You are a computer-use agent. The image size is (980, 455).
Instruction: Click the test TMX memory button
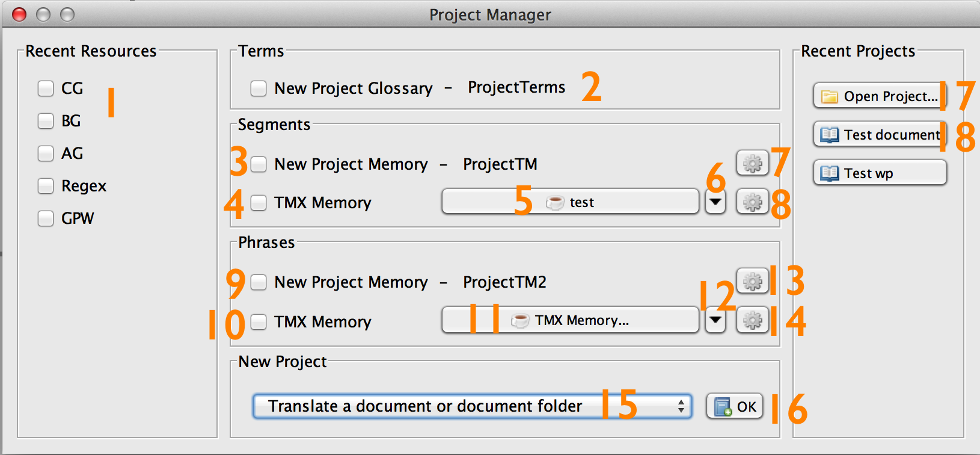click(x=570, y=202)
